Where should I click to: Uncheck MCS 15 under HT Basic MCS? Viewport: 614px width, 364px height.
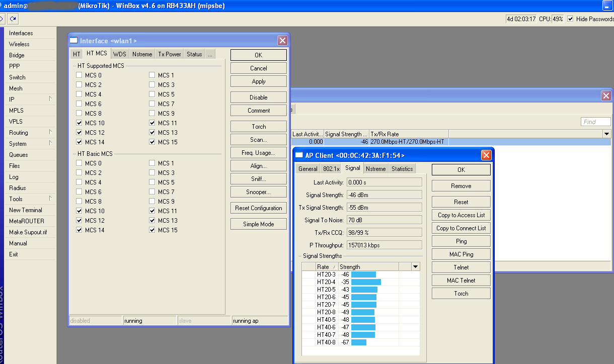tap(152, 230)
